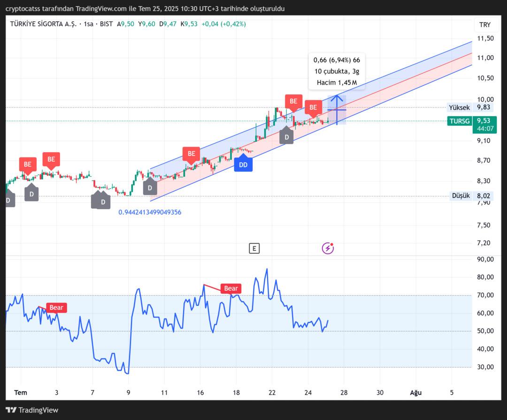This screenshot has width=507, height=420.
Task: Click the 11,00 price axis label
Action: coord(485,58)
